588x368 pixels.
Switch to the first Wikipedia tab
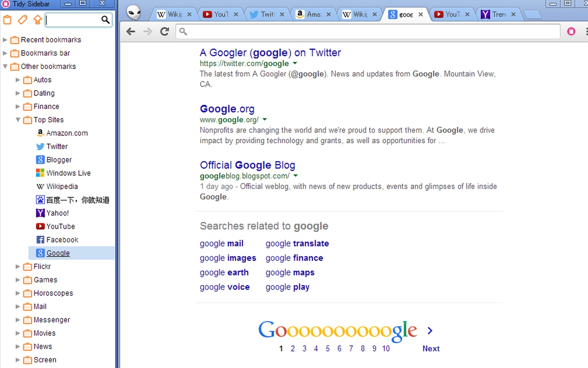click(175, 14)
